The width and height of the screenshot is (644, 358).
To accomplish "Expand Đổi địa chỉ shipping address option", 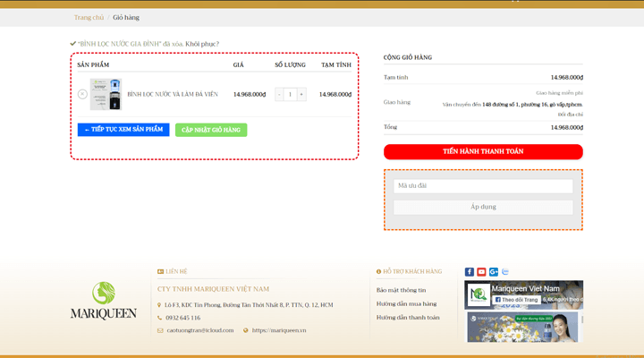I will point(570,115).
